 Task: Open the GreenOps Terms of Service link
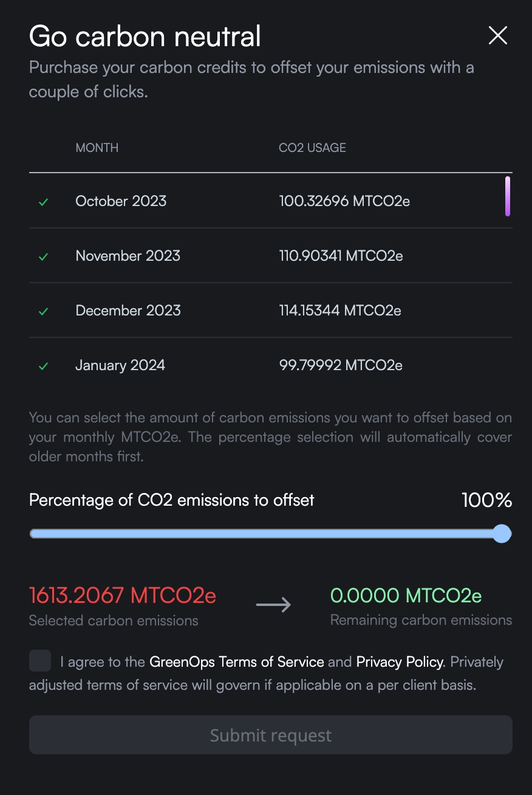(237, 662)
